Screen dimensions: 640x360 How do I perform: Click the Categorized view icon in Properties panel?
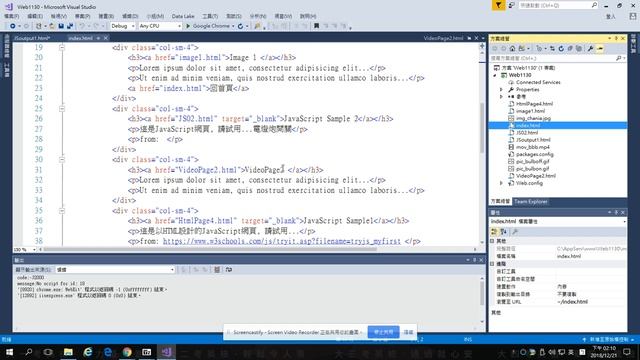point(494,232)
